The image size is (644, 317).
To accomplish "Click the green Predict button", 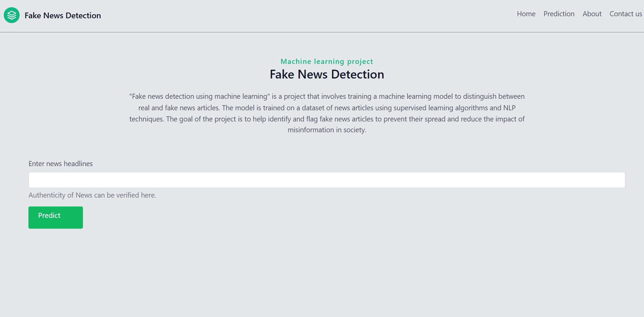I will pyautogui.click(x=56, y=218).
